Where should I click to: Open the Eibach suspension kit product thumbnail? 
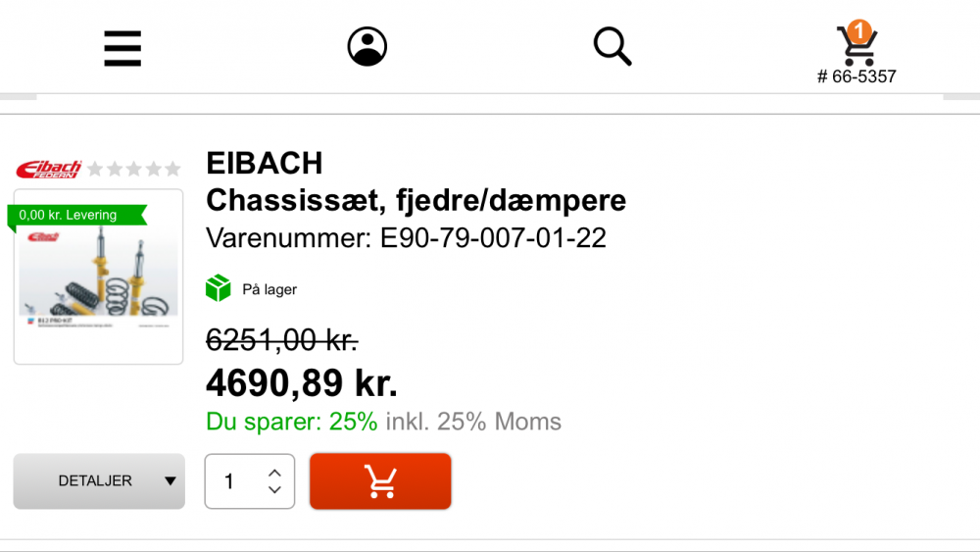[x=98, y=276]
